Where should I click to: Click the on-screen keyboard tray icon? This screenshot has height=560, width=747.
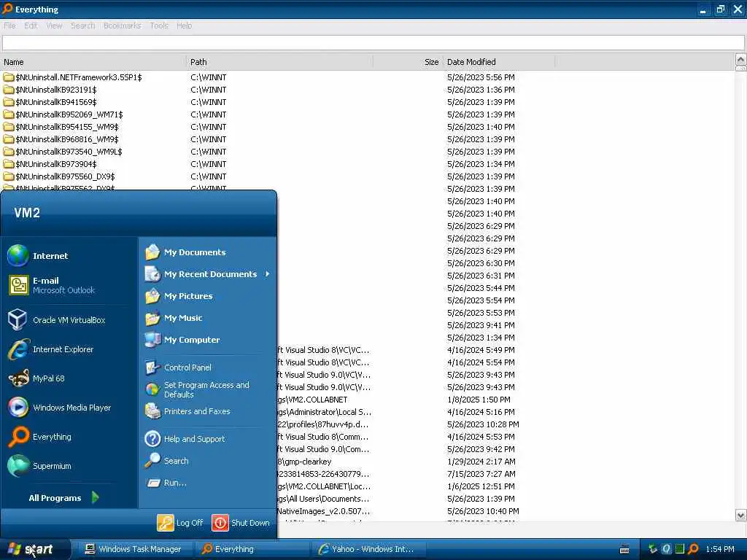point(624,550)
